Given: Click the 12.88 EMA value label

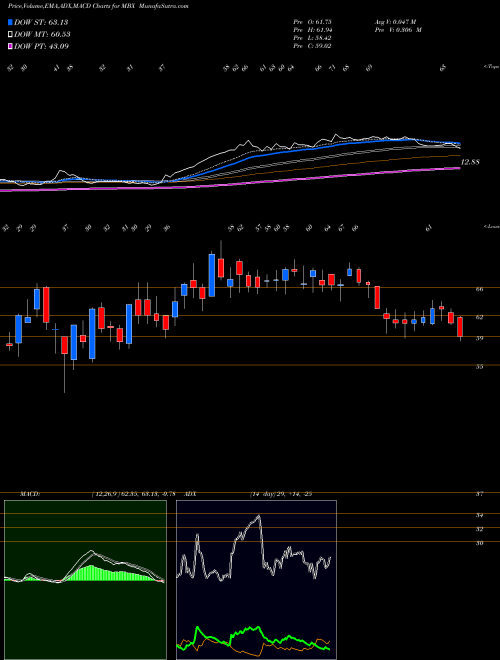Looking at the screenshot, I should pyautogui.click(x=470, y=162).
